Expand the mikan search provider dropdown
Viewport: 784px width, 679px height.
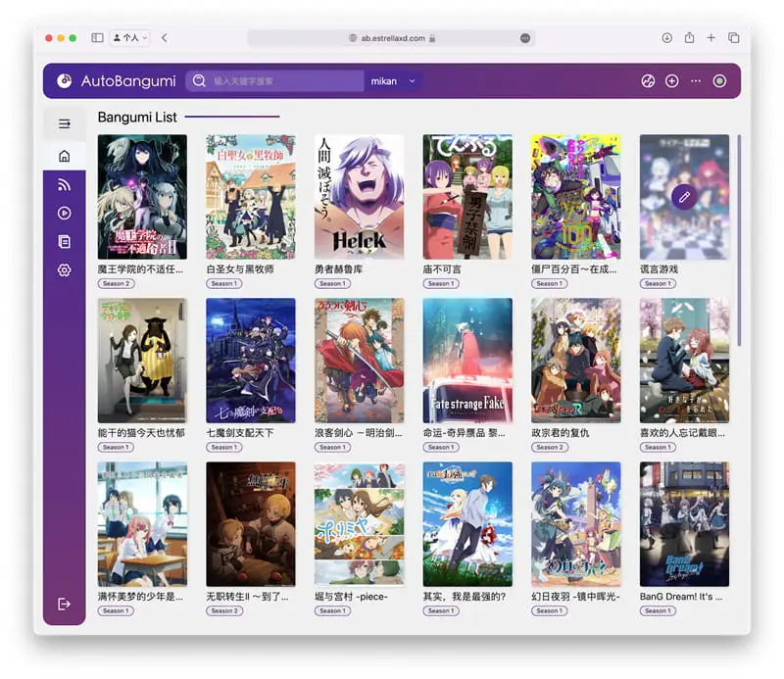[393, 81]
